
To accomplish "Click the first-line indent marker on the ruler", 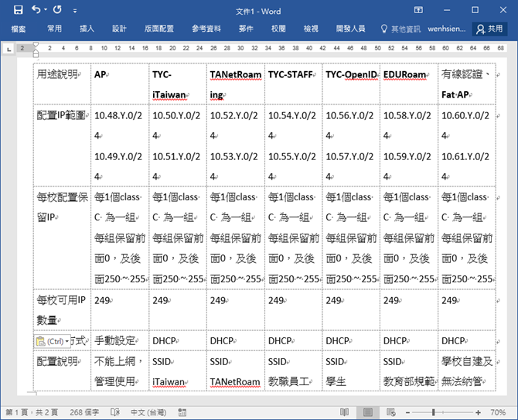I will (36, 45).
